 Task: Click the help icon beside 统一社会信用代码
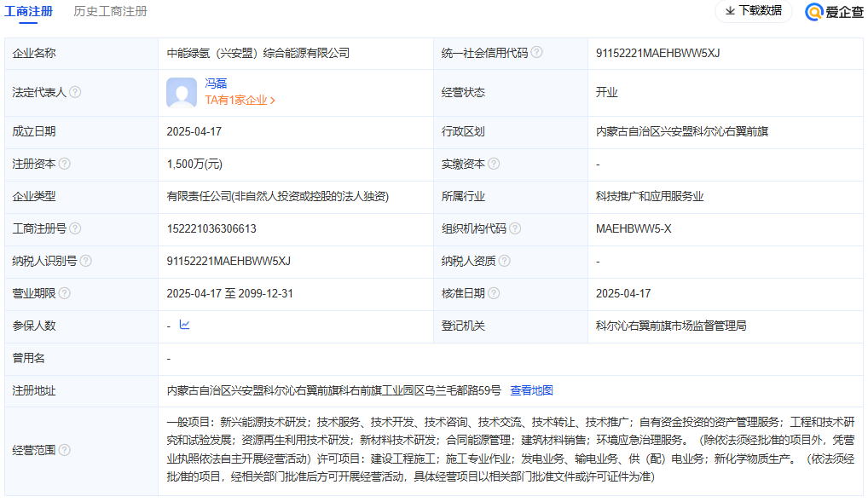pyautogui.click(x=536, y=52)
